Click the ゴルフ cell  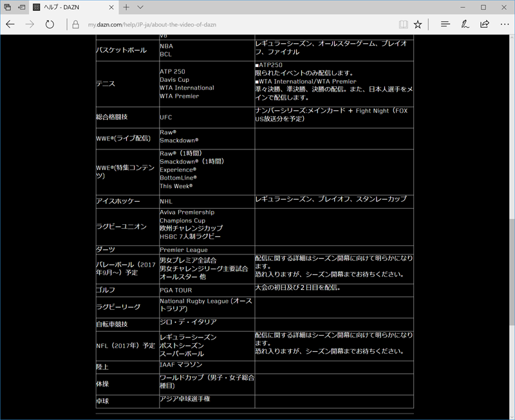[x=127, y=290]
